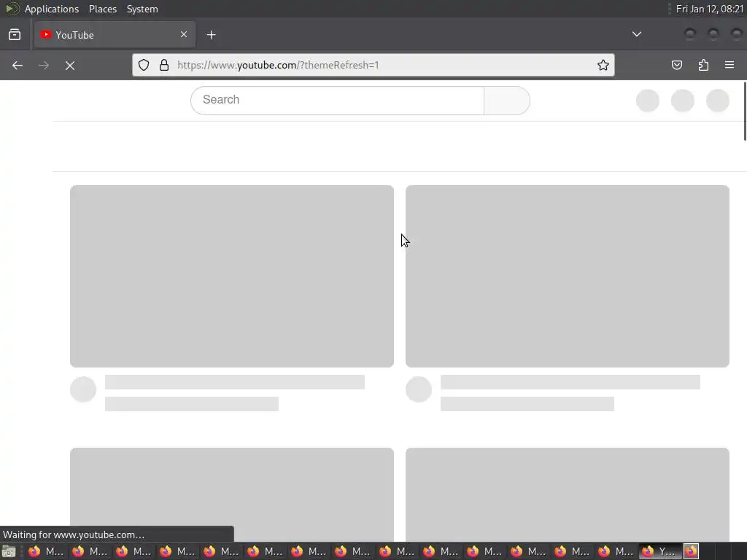Screen dimensions: 747x560
Task: Select the YouTube browser tab
Action: [x=115, y=35]
